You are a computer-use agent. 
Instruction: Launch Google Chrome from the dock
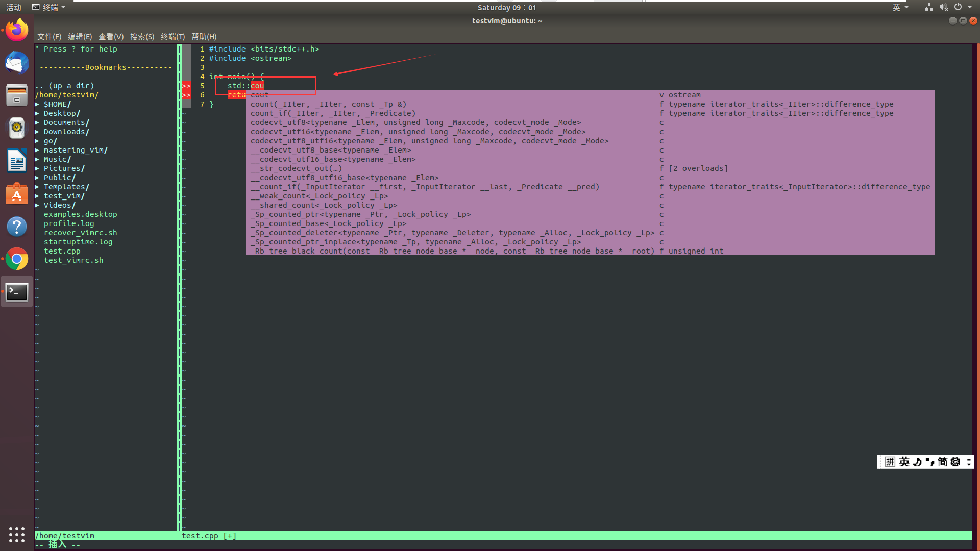click(16, 259)
